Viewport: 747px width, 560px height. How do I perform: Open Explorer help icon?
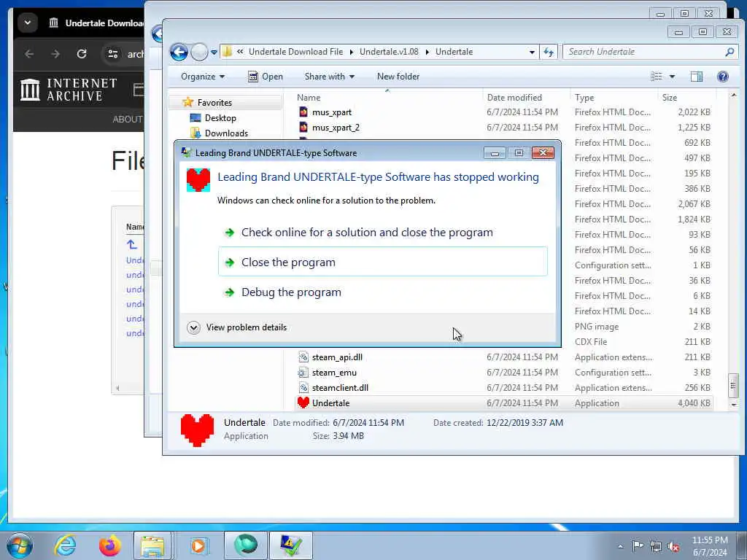coord(723,77)
